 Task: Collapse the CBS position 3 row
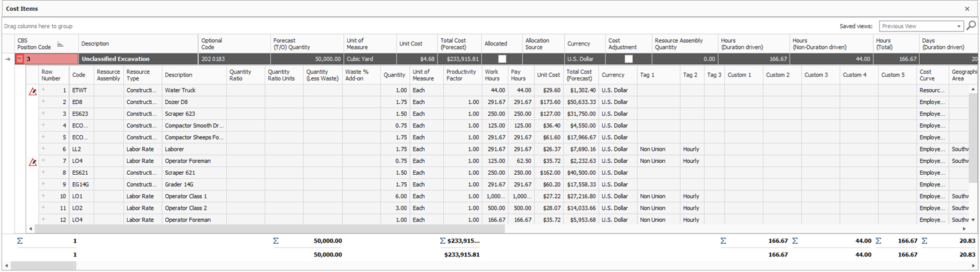coord(20,59)
